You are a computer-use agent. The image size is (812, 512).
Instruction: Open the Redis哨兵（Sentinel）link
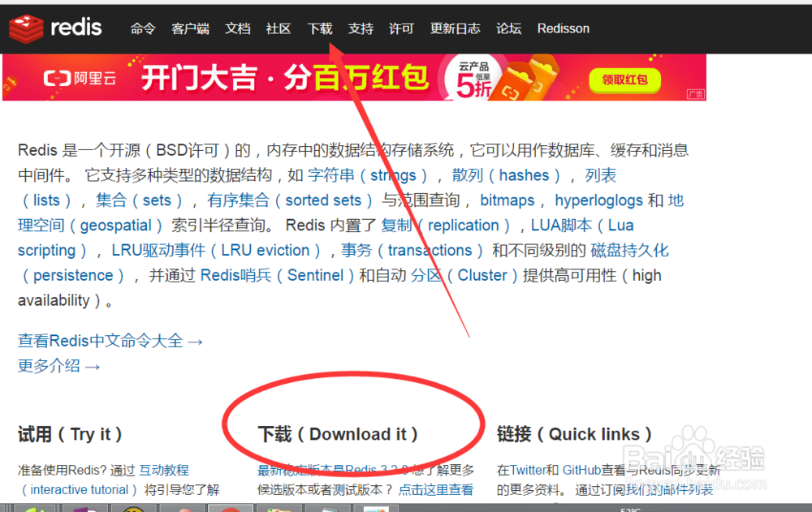[x=277, y=275]
